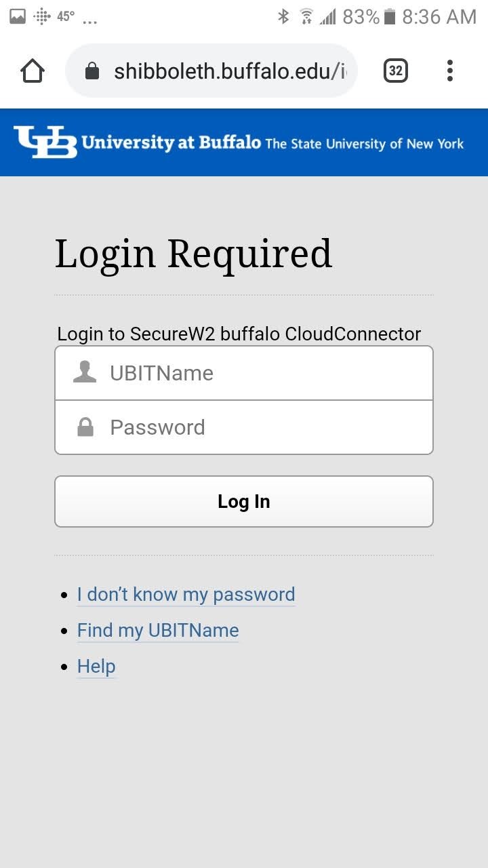Tap the Wi-Fi status icon
Screen dimensions: 488x868
pyautogui.click(x=306, y=17)
